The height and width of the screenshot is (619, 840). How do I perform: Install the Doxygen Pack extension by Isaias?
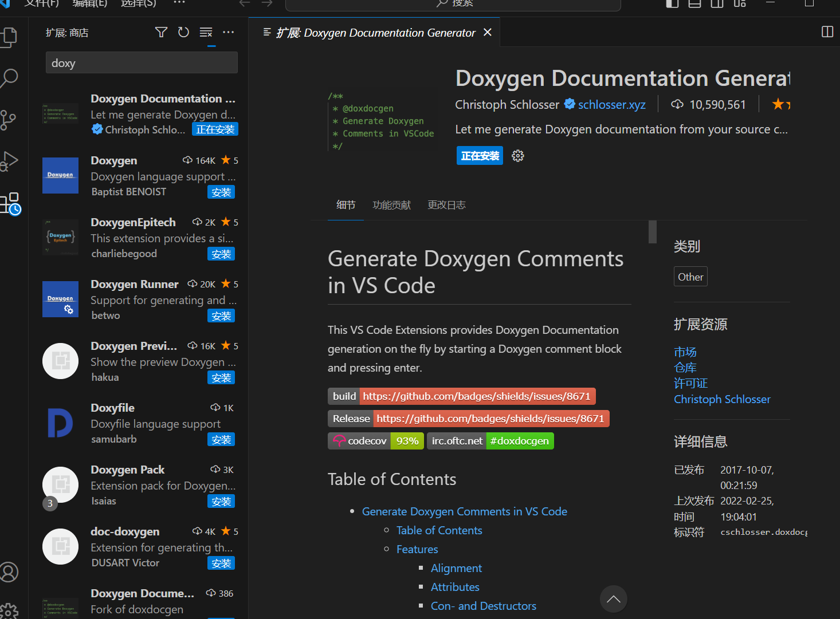point(221,502)
